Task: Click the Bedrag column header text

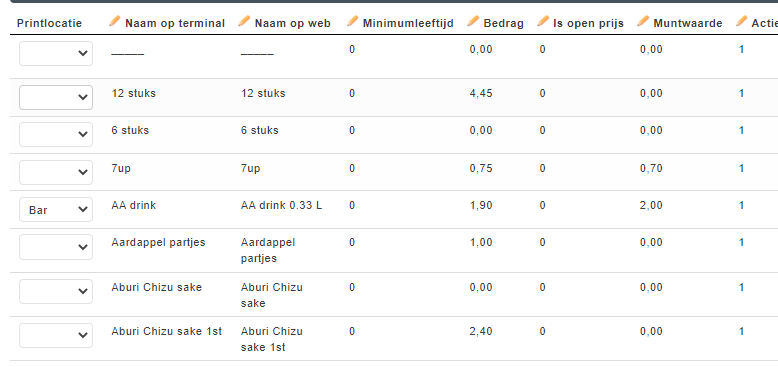Action: coord(504,23)
